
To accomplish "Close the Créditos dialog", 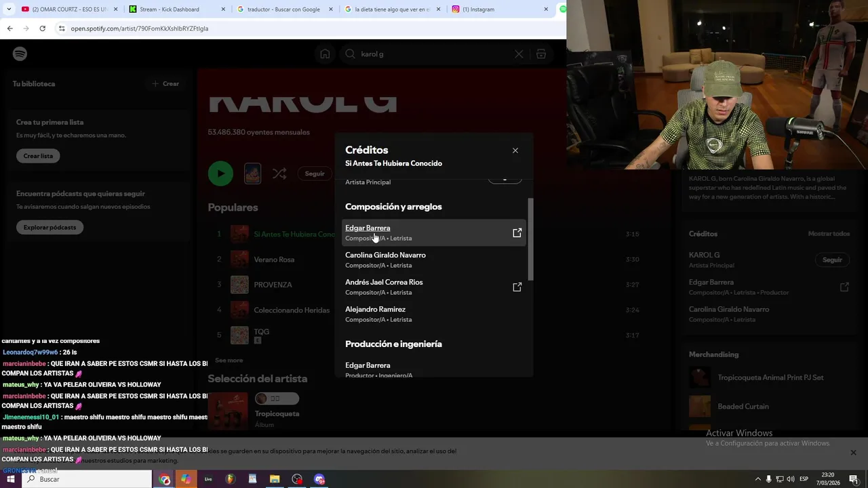I will coord(515,150).
